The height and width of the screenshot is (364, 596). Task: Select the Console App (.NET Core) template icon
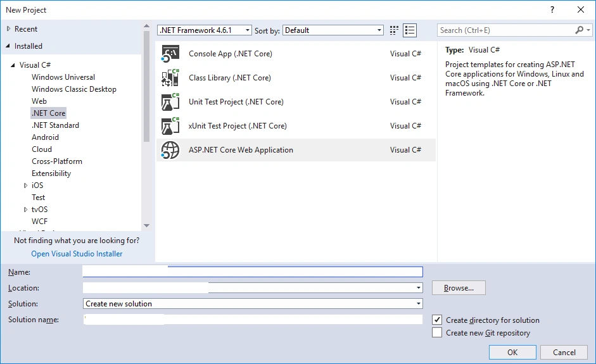click(x=170, y=54)
